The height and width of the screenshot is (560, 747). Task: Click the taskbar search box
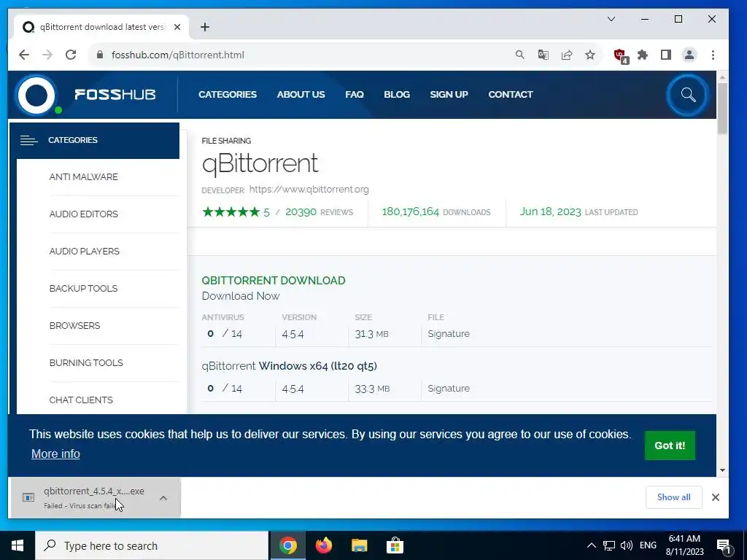[x=152, y=545]
